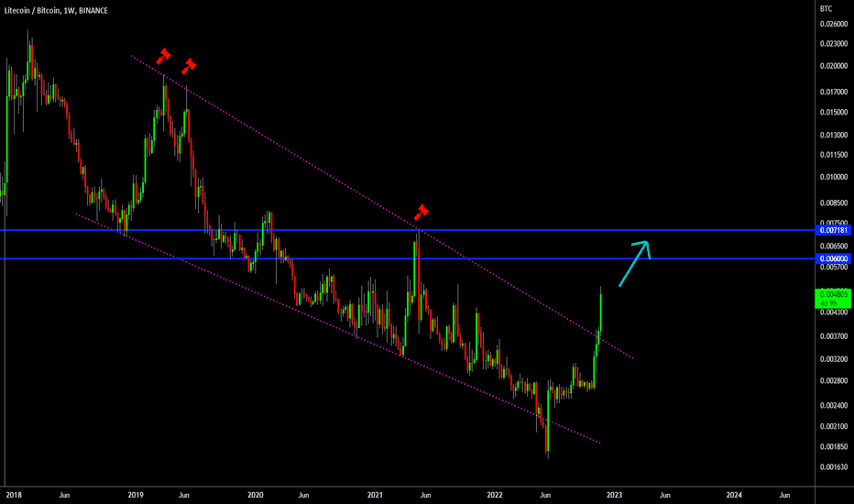Click the 0.010000 price axis label
Viewport: 854px width, 504px height.
(834, 177)
